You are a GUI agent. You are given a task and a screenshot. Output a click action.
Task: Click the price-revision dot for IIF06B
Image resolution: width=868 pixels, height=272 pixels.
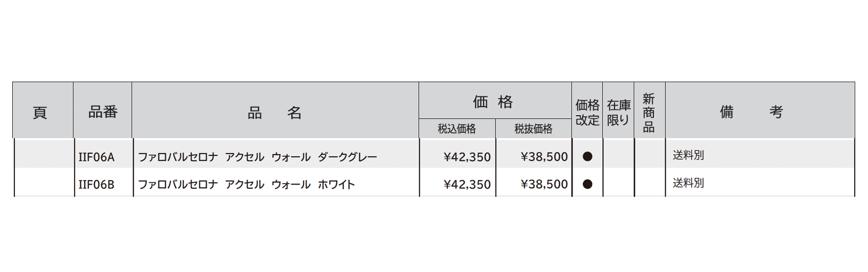[587, 185]
